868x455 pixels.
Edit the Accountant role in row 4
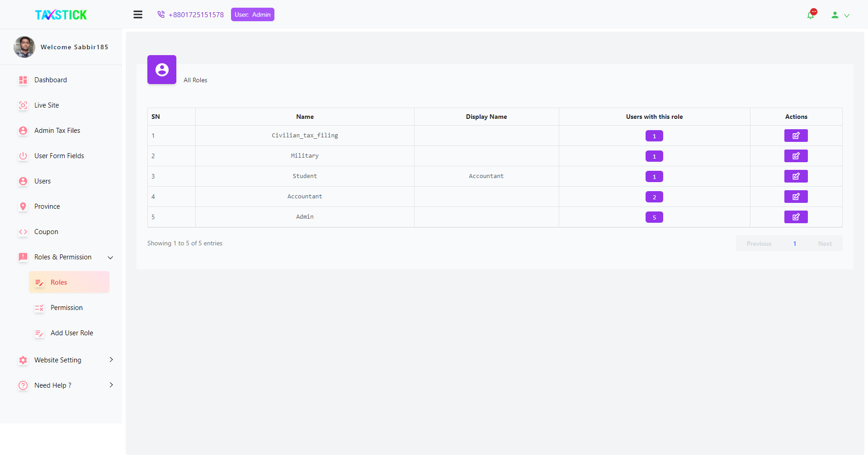796,197
